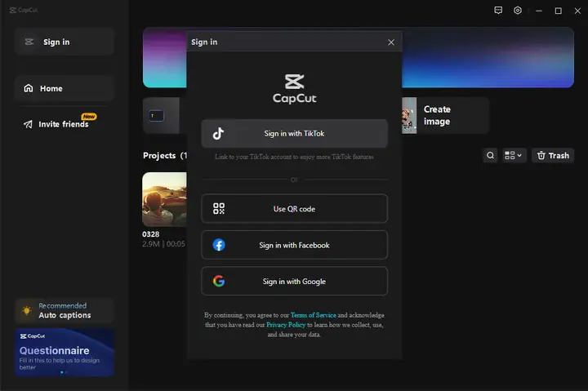Search projects with the magnifier icon

point(490,155)
